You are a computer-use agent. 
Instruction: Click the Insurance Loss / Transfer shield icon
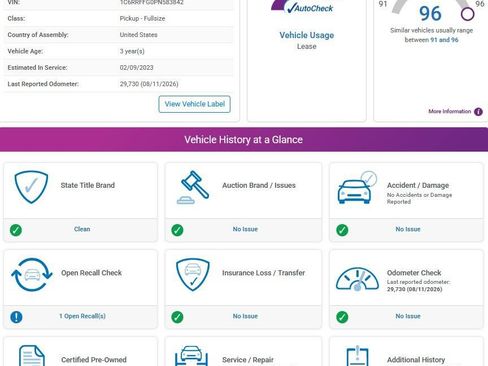[193, 275]
